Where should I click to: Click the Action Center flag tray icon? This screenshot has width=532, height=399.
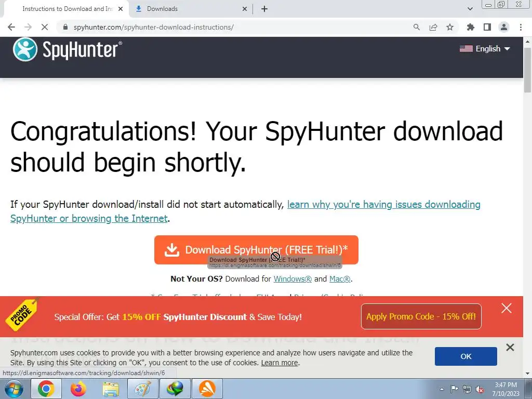(x=454, y=389)
